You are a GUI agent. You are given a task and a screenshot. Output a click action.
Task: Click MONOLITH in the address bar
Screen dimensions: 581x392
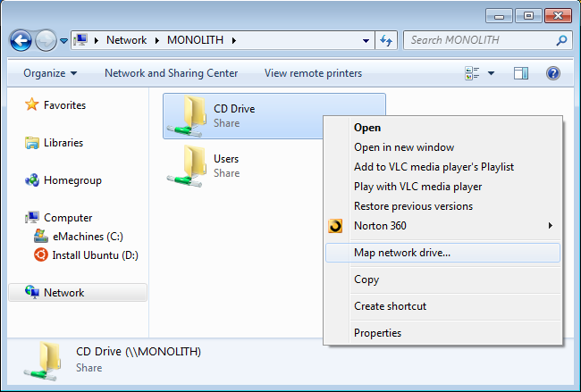pyautogui.click(x=195, y=40)
